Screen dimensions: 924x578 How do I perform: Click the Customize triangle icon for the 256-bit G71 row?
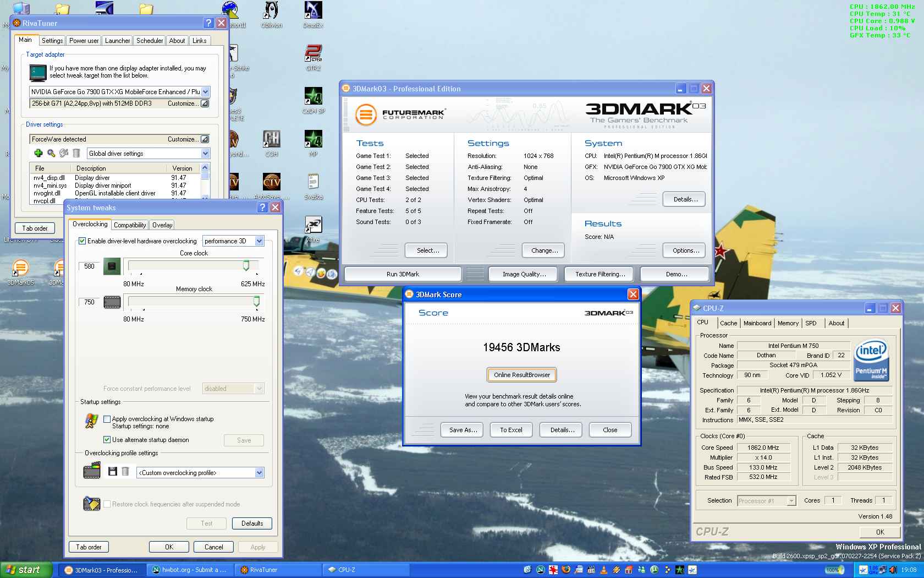pyautogui.click(x=205, y=103)
